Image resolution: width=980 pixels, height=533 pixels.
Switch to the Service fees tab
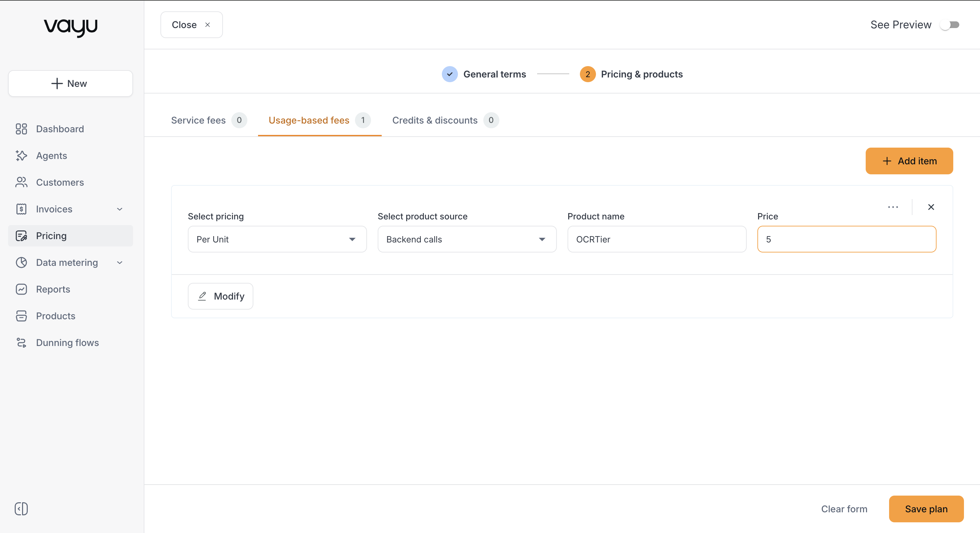click(209, 120)
